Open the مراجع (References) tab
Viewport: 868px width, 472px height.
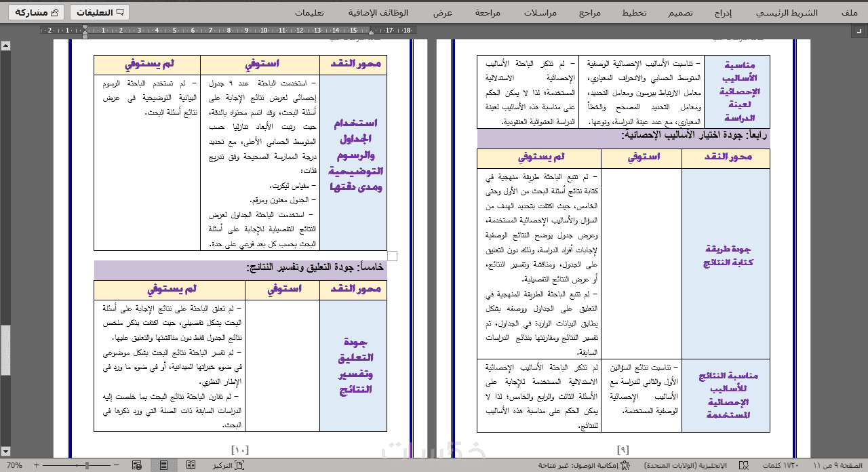point(590,13)
